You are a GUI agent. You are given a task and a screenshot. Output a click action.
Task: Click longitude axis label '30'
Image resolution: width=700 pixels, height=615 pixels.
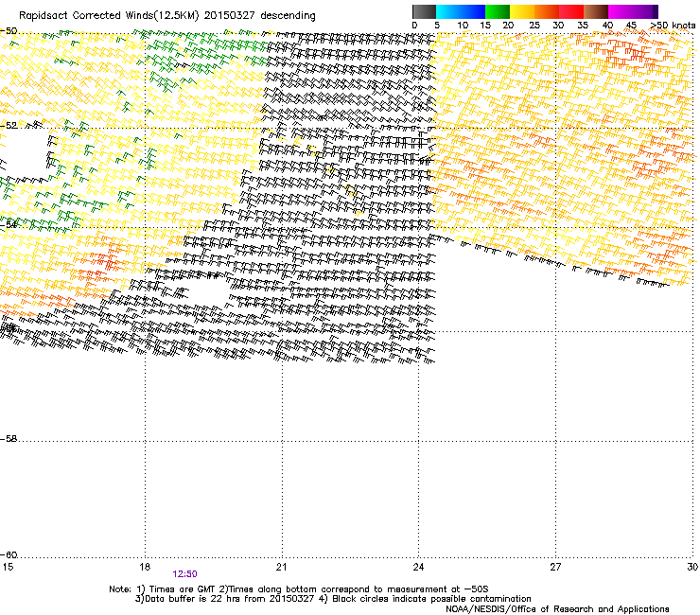(x=692, y=567)
